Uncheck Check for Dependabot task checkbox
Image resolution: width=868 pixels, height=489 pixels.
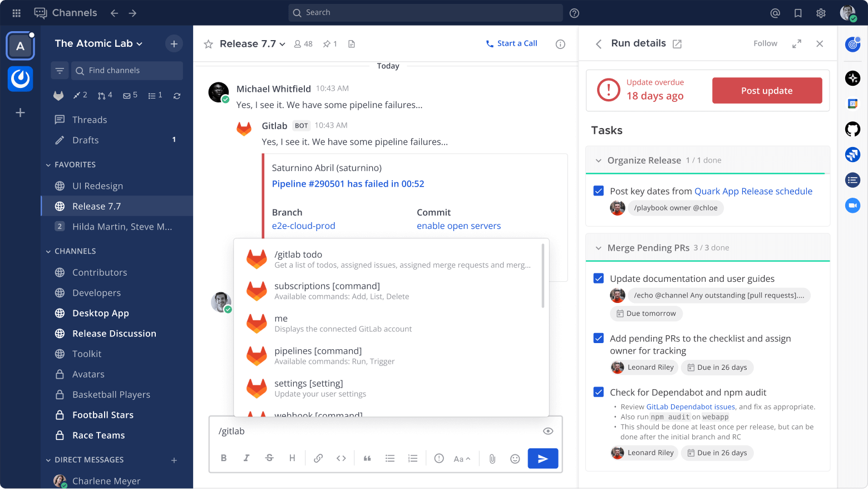point(599,392)
